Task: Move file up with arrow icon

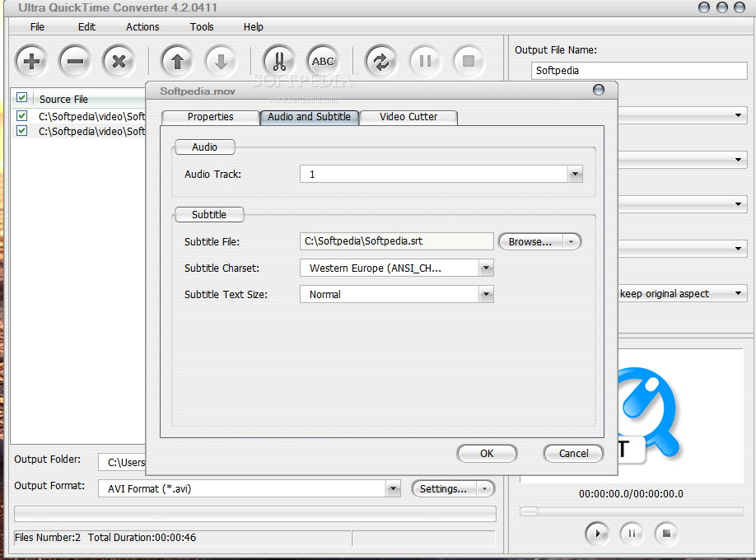Action: (177, 61)
